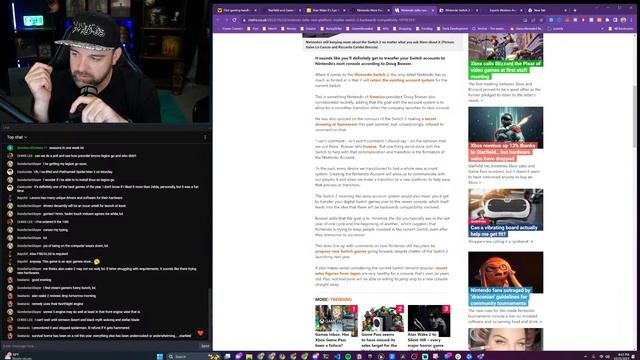The image size is (640, 360).
Task: Open the Chrome profile avatar
Action: 623,20
